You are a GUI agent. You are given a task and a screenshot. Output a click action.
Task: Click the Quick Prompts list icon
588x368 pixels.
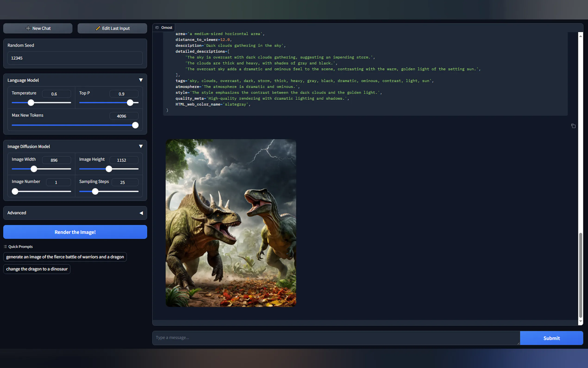tap(5, 247)
